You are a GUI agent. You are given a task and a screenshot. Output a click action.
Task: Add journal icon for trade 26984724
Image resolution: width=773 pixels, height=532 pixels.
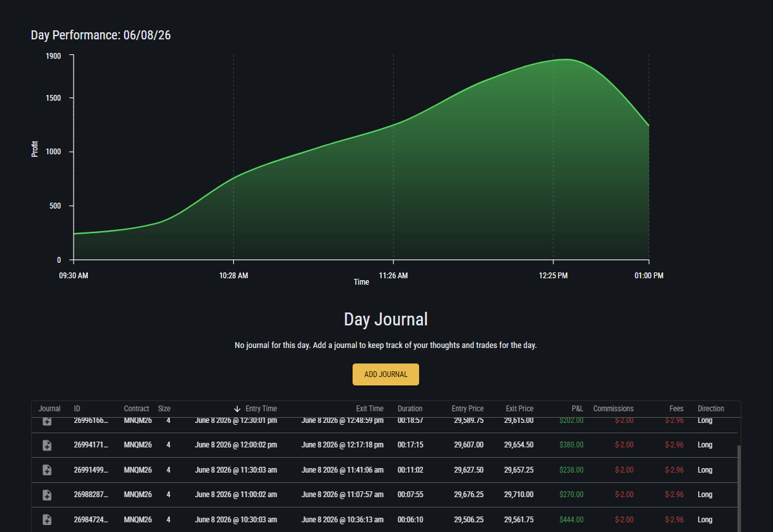tap(47, 519)
